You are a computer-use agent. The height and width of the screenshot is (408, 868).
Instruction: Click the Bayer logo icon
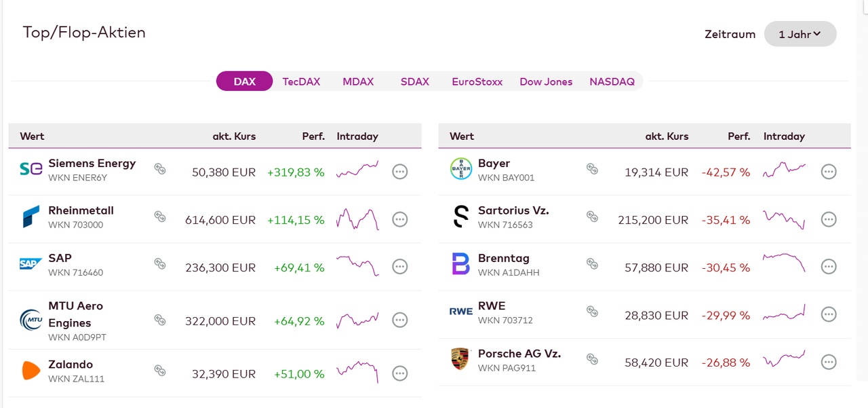pyautogui.click(x=461, y=169)
